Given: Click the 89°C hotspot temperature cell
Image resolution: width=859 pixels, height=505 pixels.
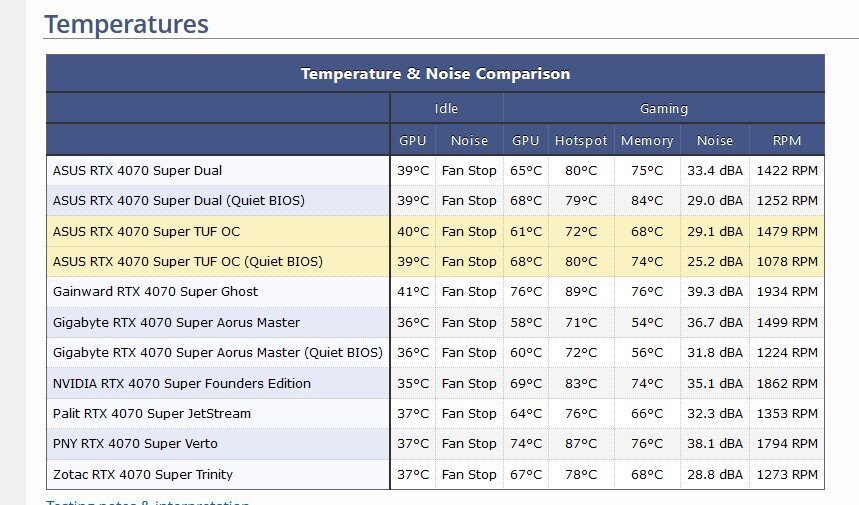Looking at the screenshot, I should 581,292.
